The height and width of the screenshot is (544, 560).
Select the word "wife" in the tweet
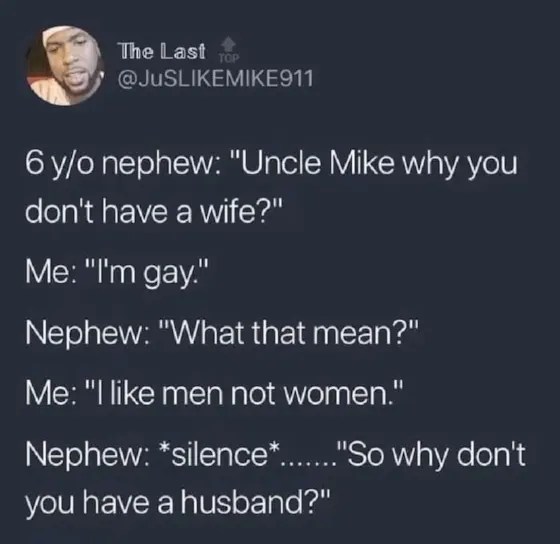(225, 213)
